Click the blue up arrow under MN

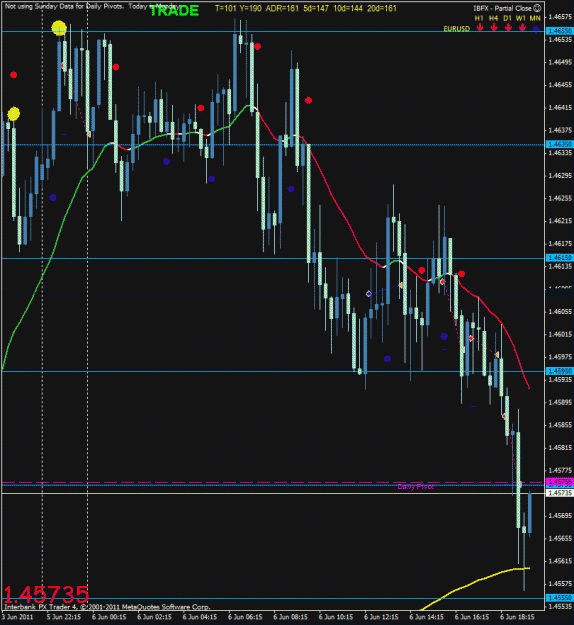[x=536, y=29]
